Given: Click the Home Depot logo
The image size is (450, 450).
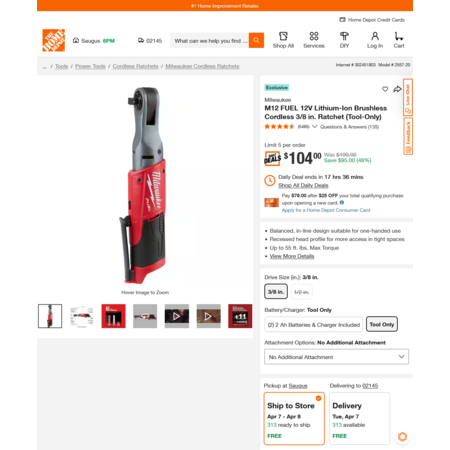Looking at the screenshot, I should coord(54,40).
